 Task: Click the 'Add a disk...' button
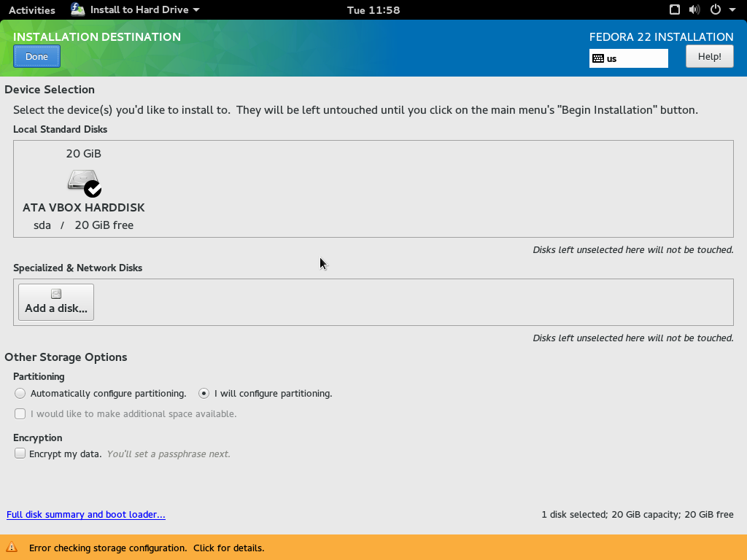[56, 302]
